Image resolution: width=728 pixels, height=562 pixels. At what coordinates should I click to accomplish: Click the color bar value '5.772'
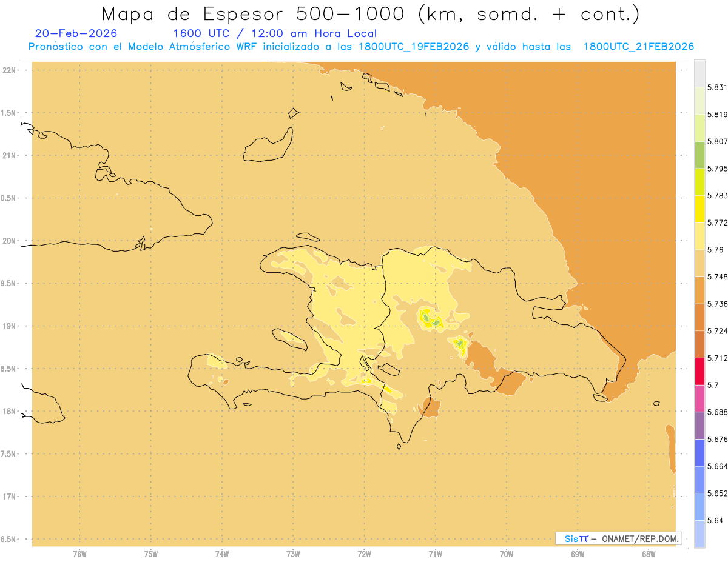(x=718, y=222)
